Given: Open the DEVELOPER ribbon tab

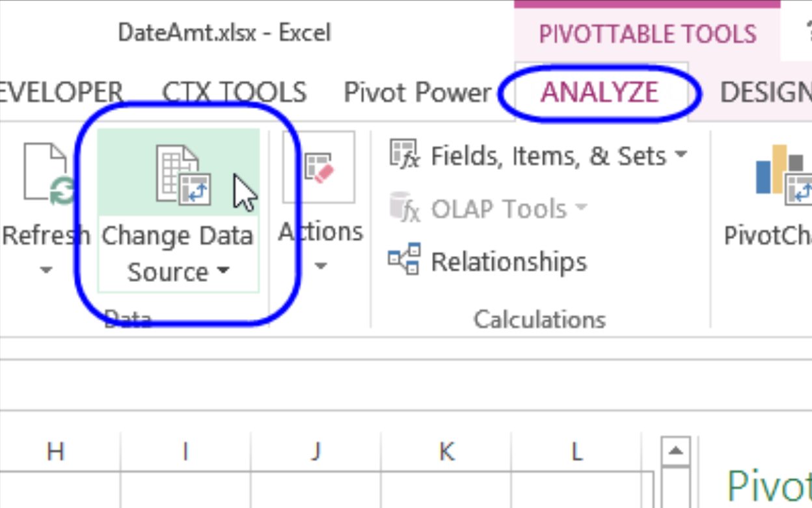Looking at the screenshot, I should tap(59, 92).
